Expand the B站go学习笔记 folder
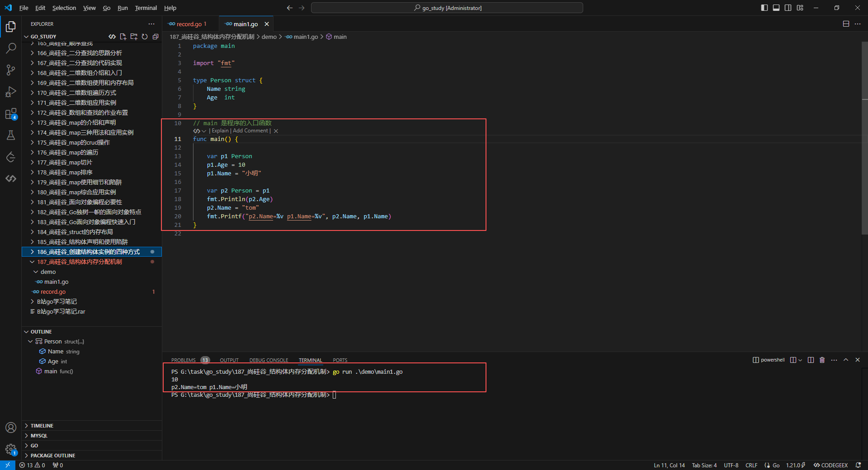The image size is (868, 470). [92, 301]
